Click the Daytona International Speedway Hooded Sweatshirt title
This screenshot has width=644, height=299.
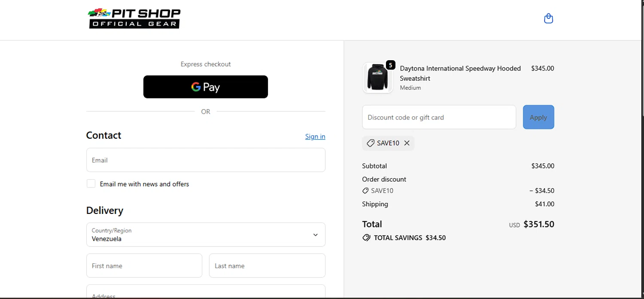coord(460,73)
